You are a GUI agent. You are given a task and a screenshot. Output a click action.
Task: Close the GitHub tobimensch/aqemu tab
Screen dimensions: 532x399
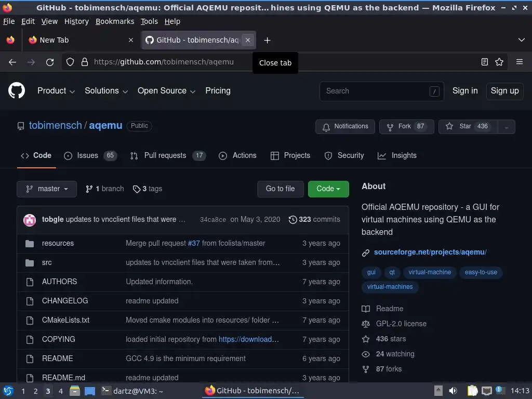pyautogui.click(x=248, y=40)
